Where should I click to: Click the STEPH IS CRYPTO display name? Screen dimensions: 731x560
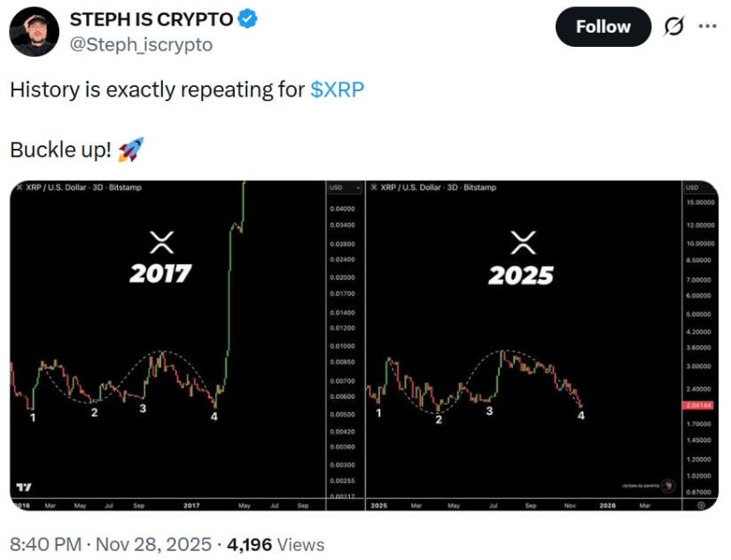[151, 20]
